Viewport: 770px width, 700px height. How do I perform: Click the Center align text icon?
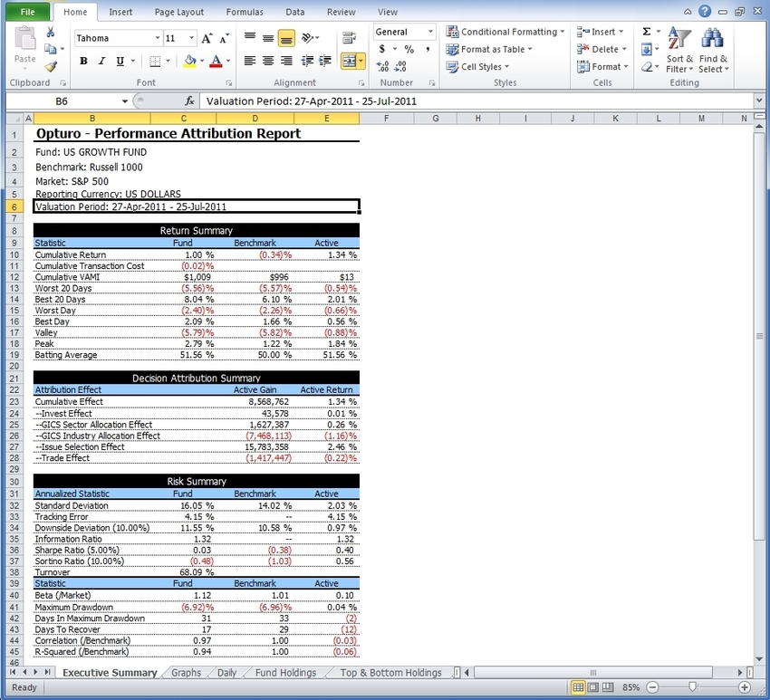click(268, 61)
